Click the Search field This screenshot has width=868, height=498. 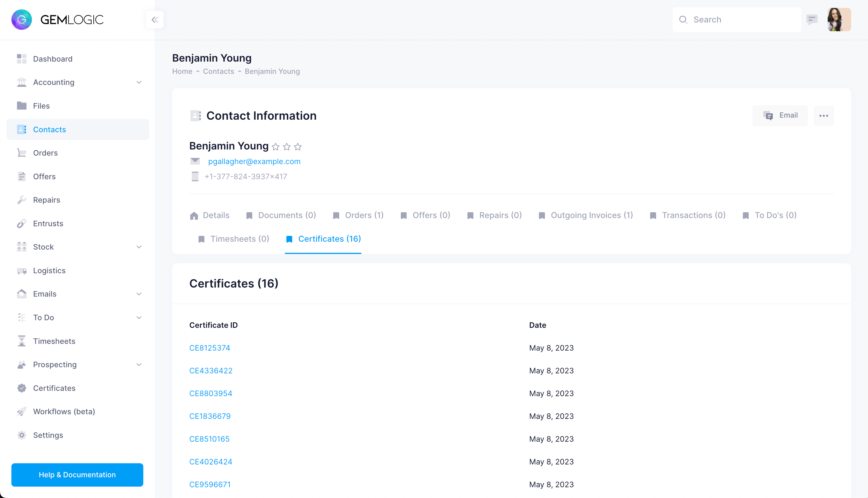[736, 20]
